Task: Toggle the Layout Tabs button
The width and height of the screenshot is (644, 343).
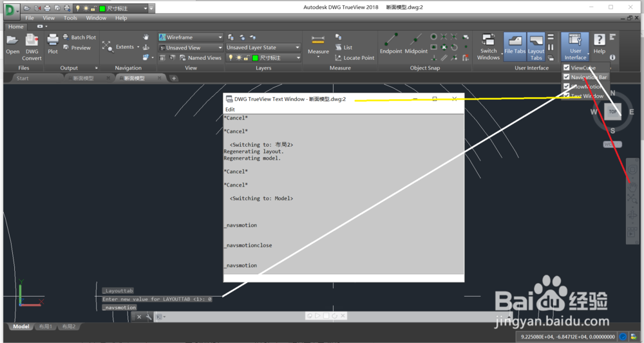Action: (x=536, y=46)
